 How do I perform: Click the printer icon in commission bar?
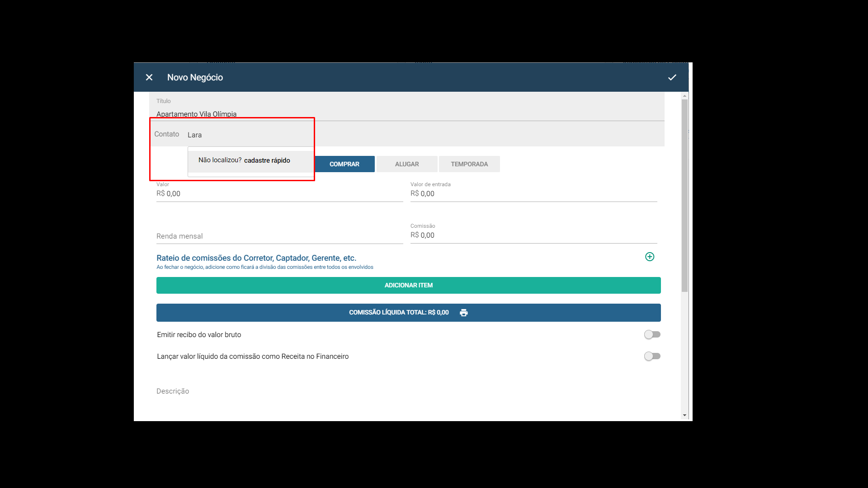tap(464, 313)
